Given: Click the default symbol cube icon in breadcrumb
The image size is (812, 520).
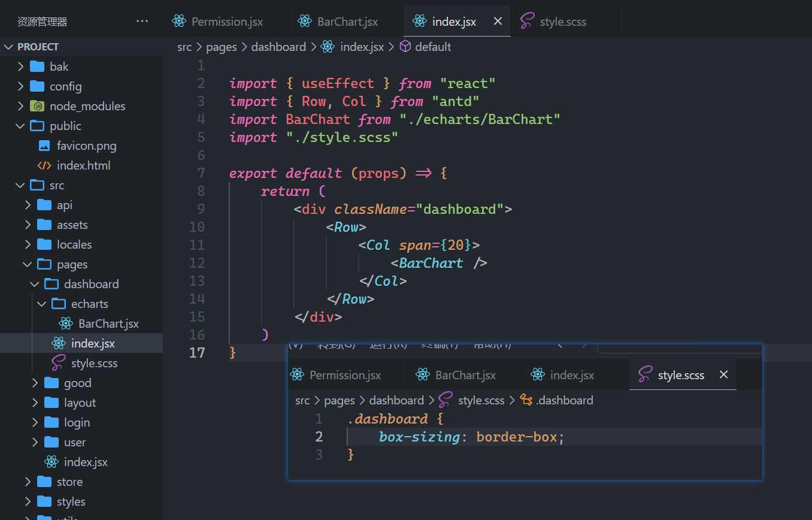Looking at the screenshot, I should tap(405, 47).
